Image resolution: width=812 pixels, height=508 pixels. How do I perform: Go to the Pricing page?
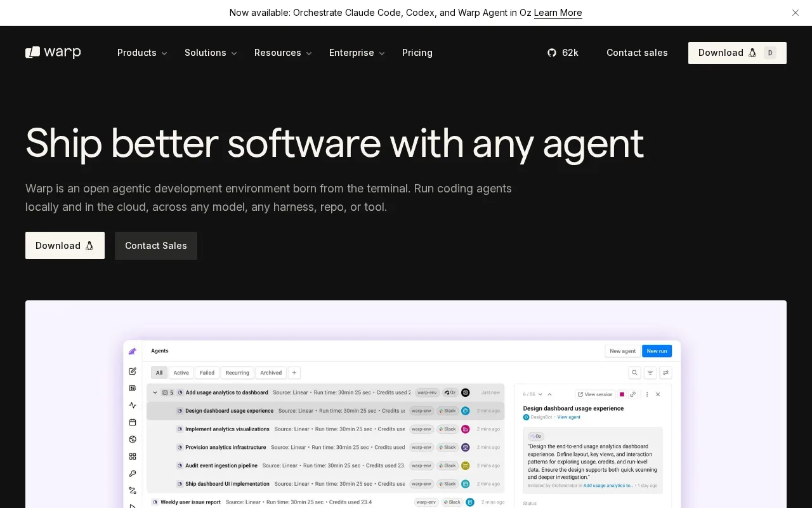417,53
